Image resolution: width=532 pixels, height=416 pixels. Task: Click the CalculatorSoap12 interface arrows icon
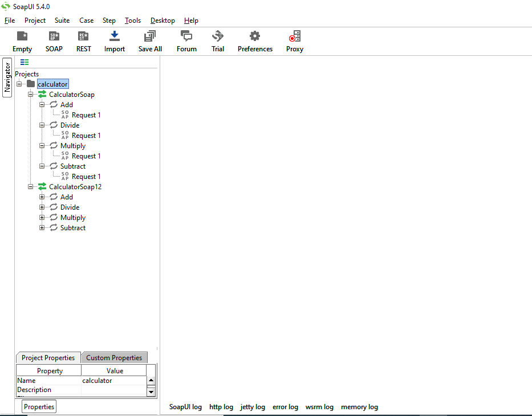point(42,186)
